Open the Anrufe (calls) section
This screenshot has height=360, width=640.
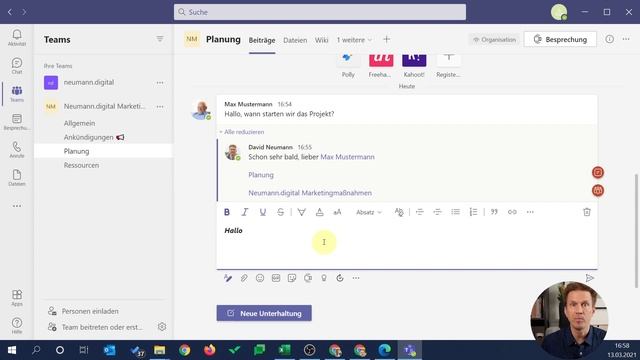(17, 149)
